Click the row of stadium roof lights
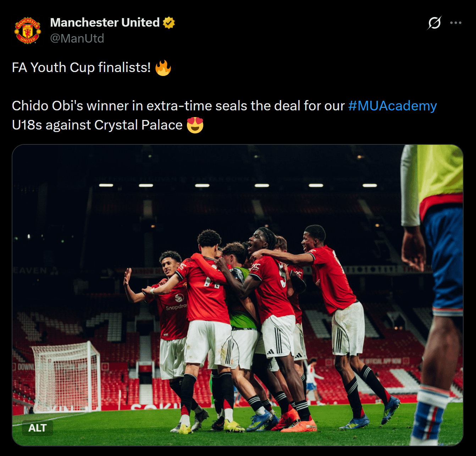This screenshot has height=456, width=476. [x=238, y=185]
